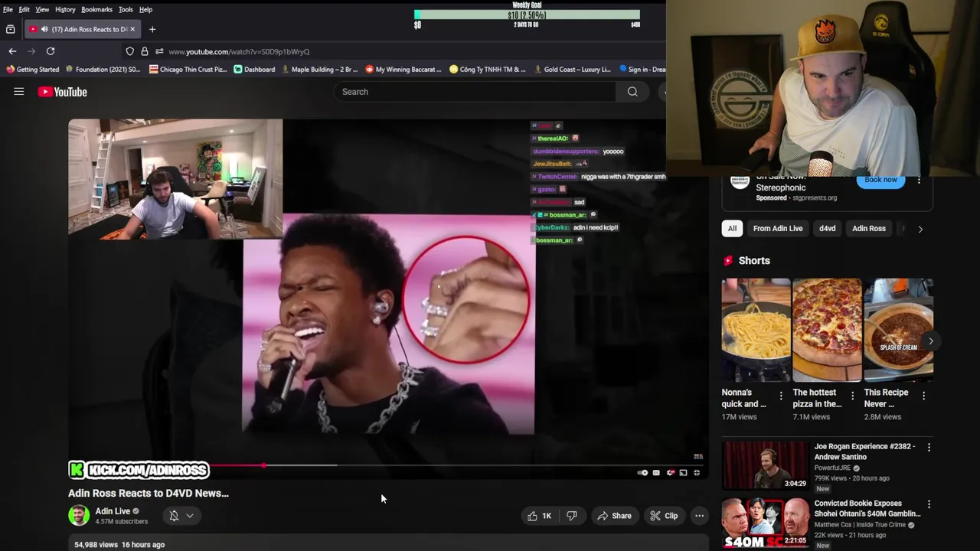Select the Adin Ross chip

(869, 228)
